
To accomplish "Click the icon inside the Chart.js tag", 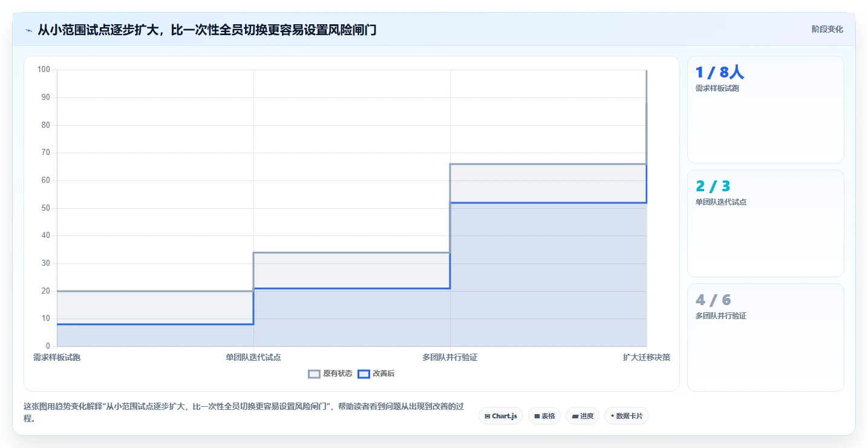I will (x=488, y=416).
